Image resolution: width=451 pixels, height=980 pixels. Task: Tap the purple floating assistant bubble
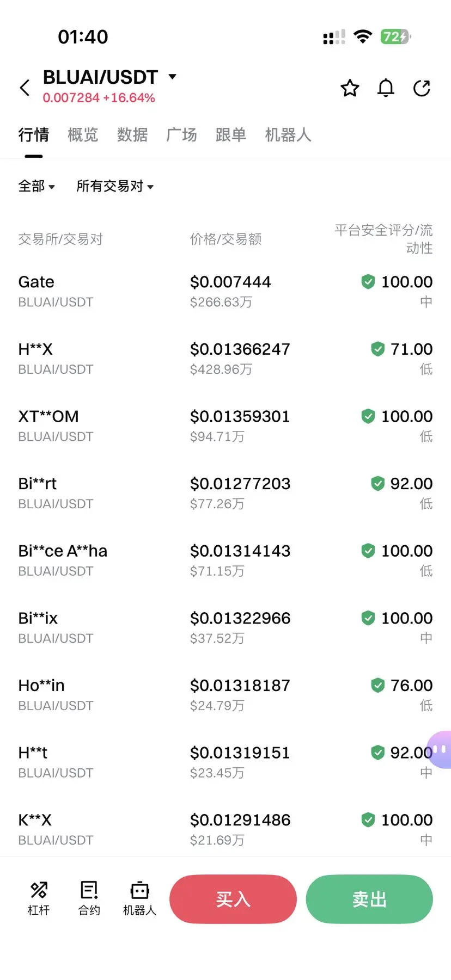point(439,750)
